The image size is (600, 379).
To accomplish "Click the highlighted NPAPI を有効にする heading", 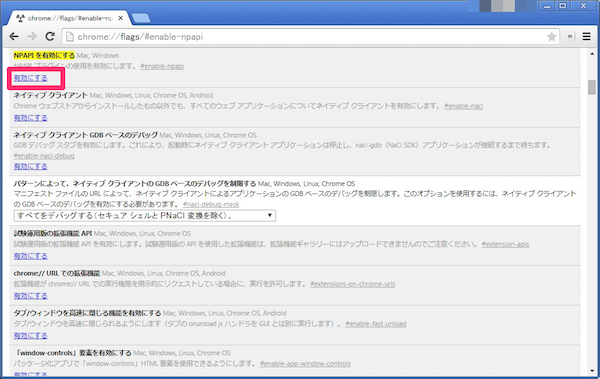I will coord(44,56).
